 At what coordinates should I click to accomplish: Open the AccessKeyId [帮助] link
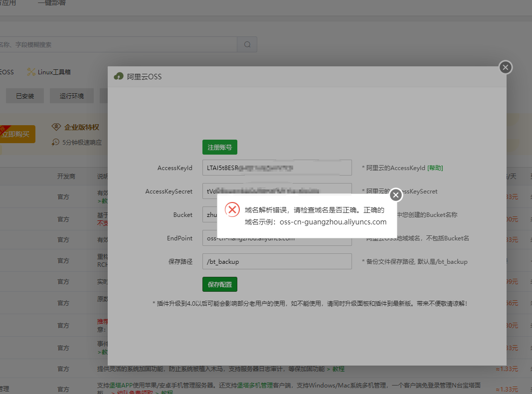click(435, 168)
